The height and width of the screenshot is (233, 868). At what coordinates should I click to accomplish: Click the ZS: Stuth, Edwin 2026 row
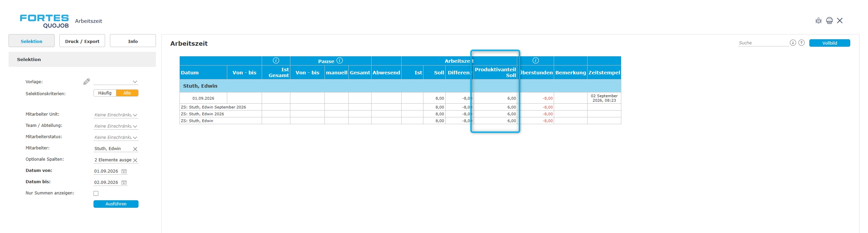pyautogui.click(x=400, y=114)
